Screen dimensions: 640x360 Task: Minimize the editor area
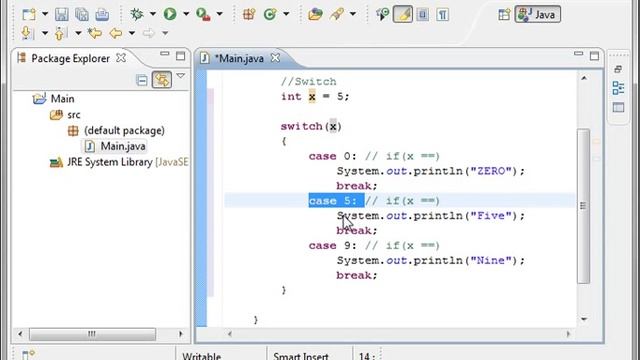tap(578, 53)
